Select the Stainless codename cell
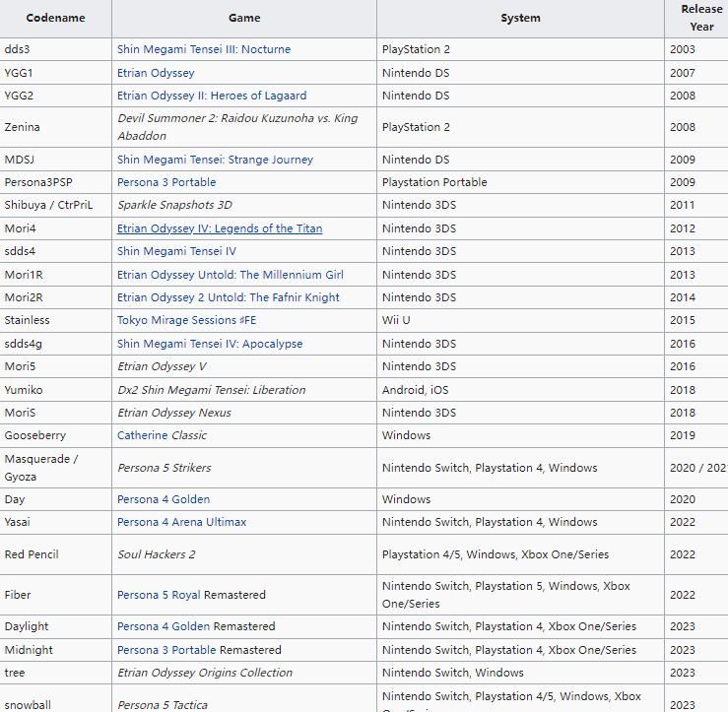Viewport: 728px width, 712px height. click(56, 320)
